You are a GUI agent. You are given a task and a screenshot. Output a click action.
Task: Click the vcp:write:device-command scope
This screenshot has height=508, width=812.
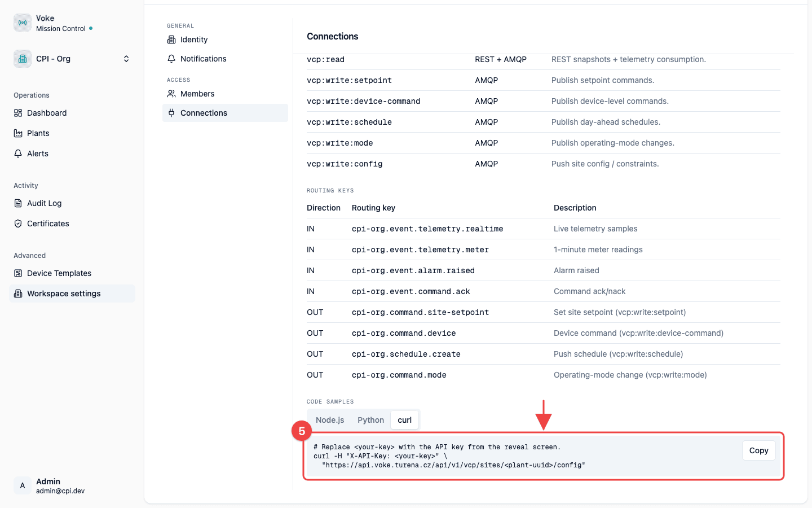363,101
